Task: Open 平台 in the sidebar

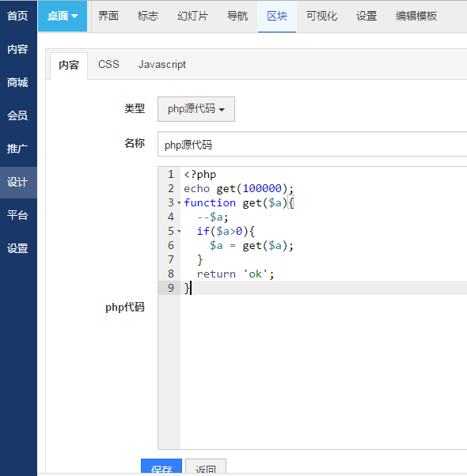Action: [18, 215]
